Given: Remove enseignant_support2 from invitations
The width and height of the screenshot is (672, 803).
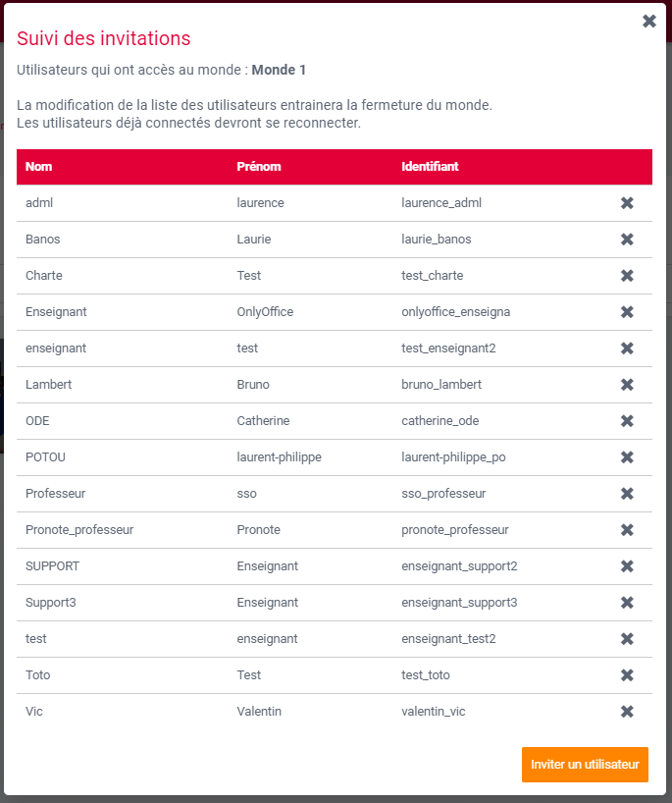Looking at the screenshot, I should tap(627, 566).
